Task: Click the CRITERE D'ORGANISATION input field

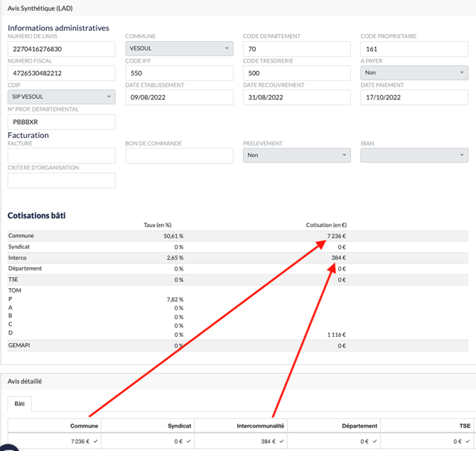Action: click(61, 180)
